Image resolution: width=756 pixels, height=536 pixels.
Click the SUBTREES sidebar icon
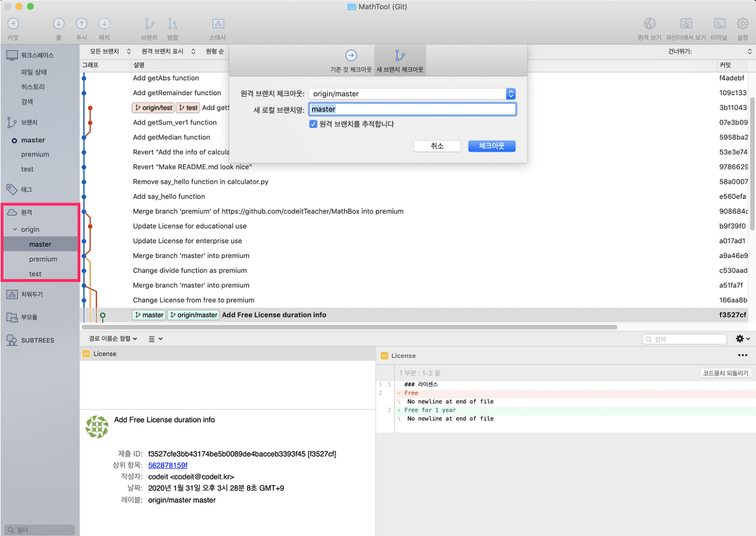12,340
